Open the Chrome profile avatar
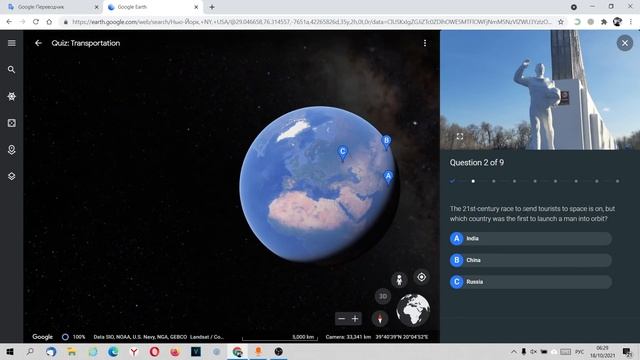The width and height of the screenshot is (640, 360). coord(617,22)
